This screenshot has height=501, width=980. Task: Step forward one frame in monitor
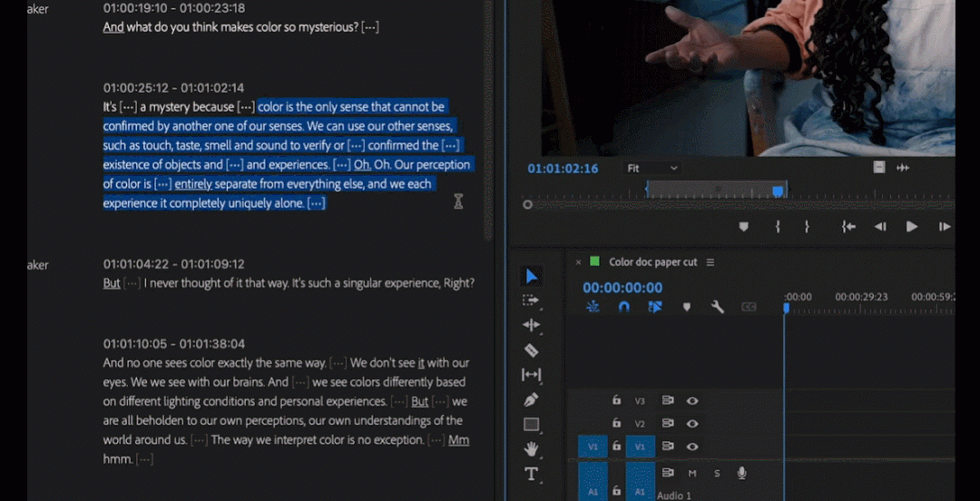945,226
